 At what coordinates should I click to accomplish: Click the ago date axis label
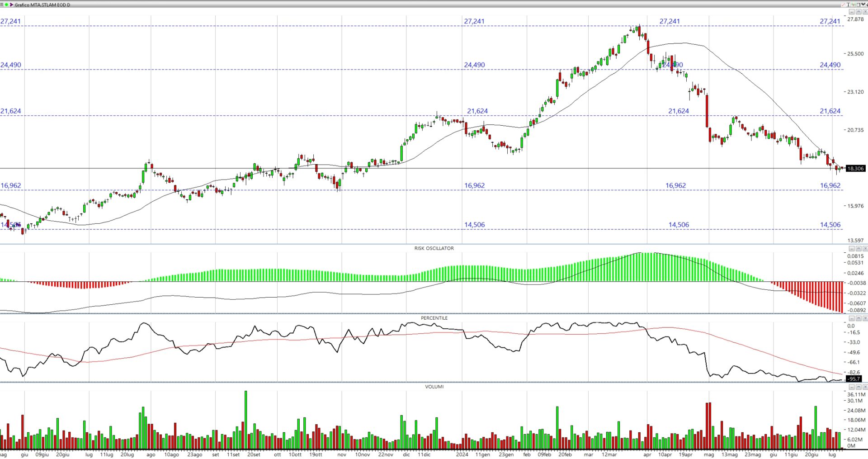(x=151, y=454)
